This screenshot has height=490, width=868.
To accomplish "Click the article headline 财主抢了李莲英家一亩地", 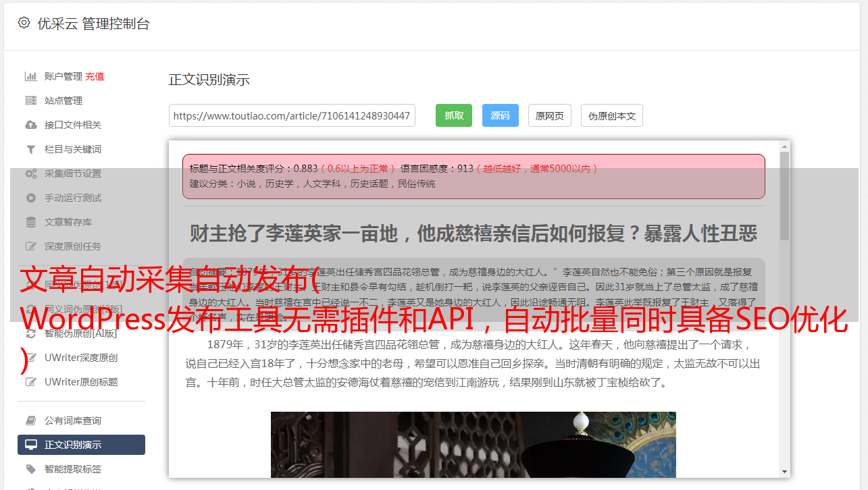I will (x=474, y=234).
